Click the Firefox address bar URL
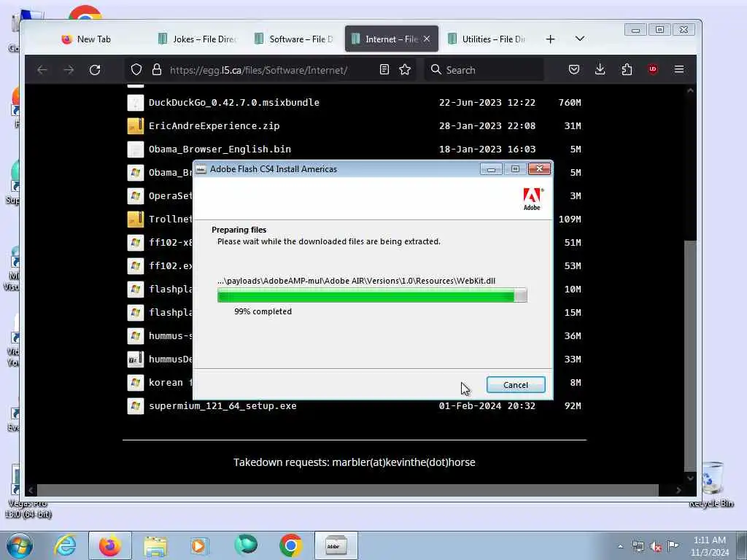 pyautogui.click(x=258, y=70)
